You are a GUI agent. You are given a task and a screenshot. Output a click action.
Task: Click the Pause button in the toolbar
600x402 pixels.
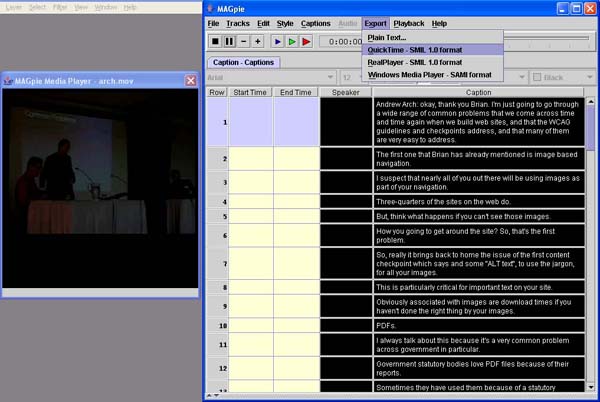[x=229, y=41]
